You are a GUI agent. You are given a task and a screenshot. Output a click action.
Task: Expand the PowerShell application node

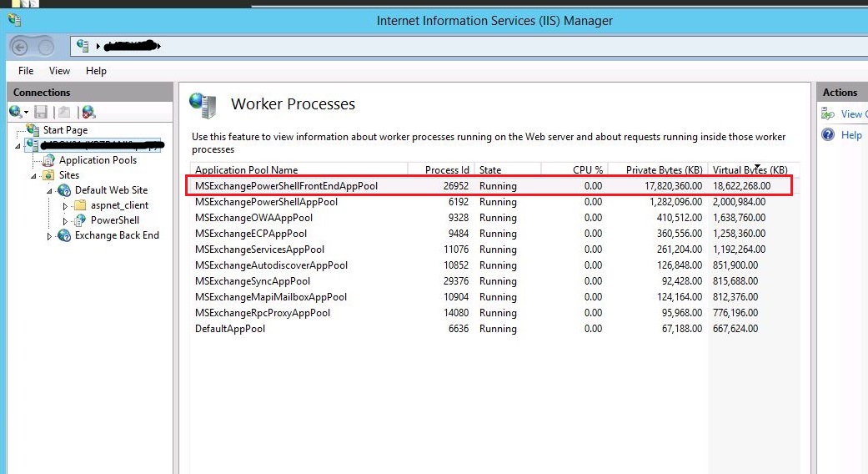pyautogui.click(x=65, y=221)
